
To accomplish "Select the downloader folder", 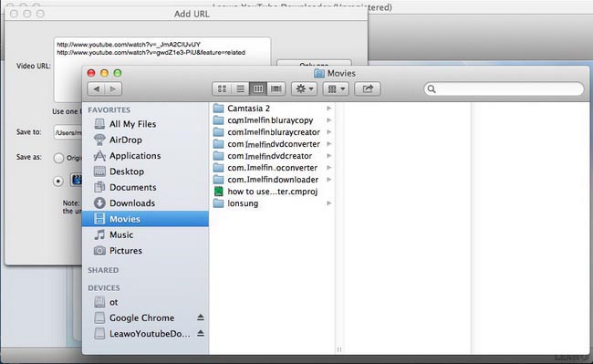I will (272, 180).
